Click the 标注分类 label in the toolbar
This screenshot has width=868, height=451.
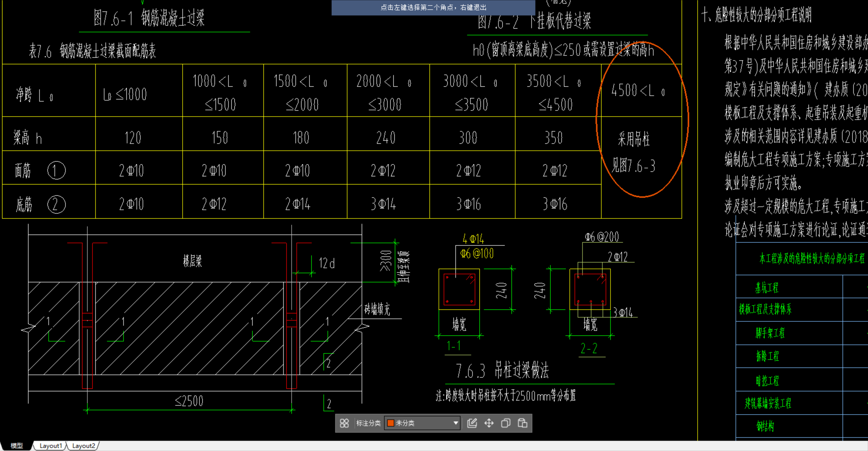pos(368,423)
